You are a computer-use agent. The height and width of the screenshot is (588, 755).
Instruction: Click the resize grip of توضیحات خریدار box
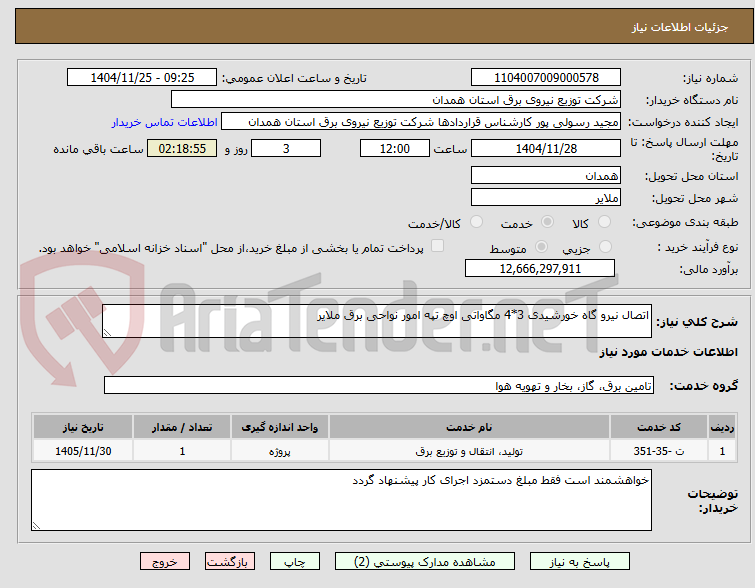point(36,526)
